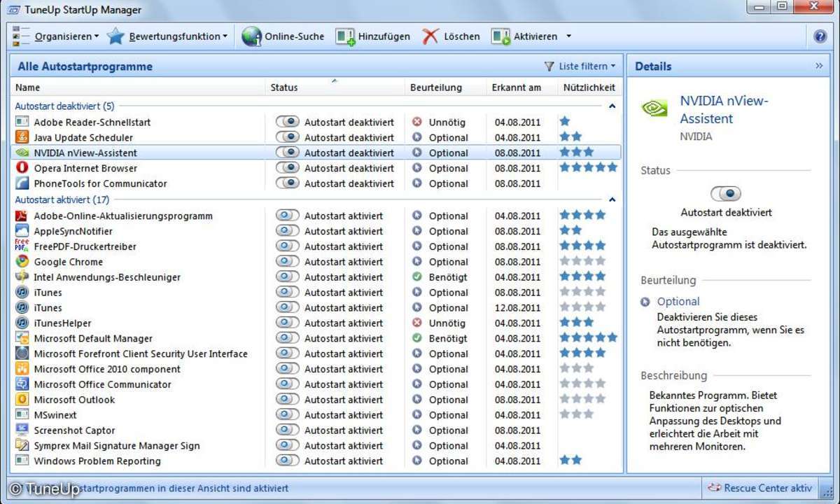Select the Google Chrome icon
Image resolution: width=840 pixels, height=504 pixels.
(x=22, y=262)
